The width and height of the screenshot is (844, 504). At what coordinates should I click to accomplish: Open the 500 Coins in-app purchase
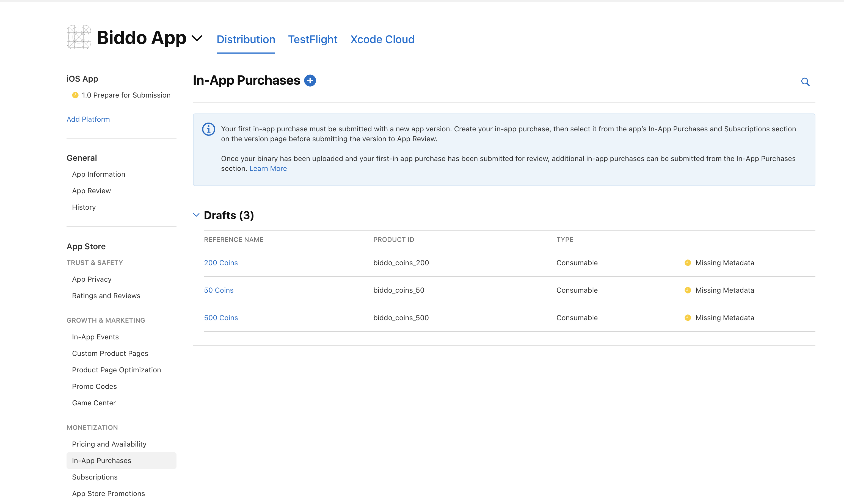pos(222,317)
